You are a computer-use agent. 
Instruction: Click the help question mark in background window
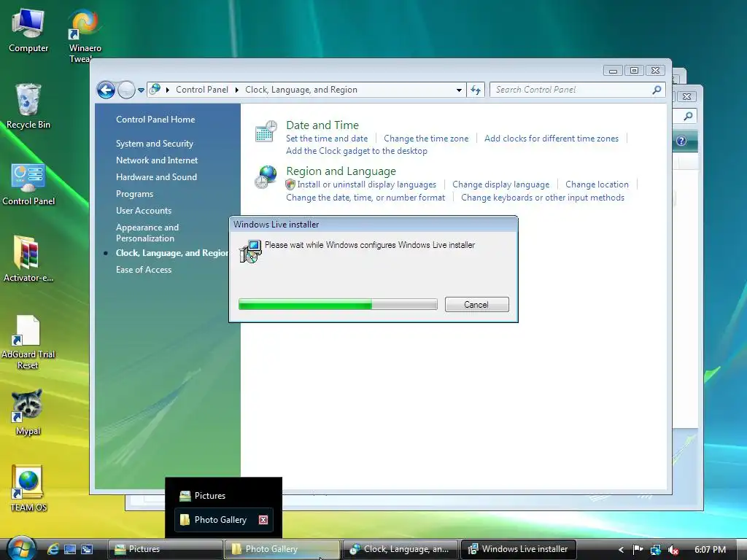(681, 141)
